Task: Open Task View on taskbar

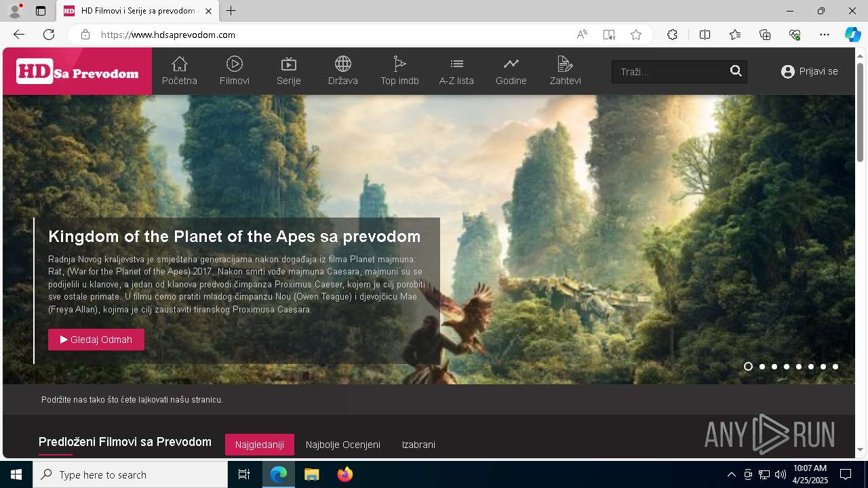Action: click(244, 474)
